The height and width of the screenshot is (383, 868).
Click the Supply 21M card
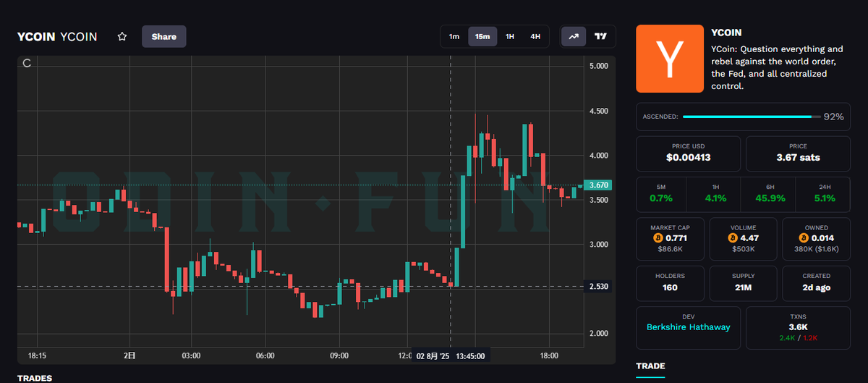[744, 282]
